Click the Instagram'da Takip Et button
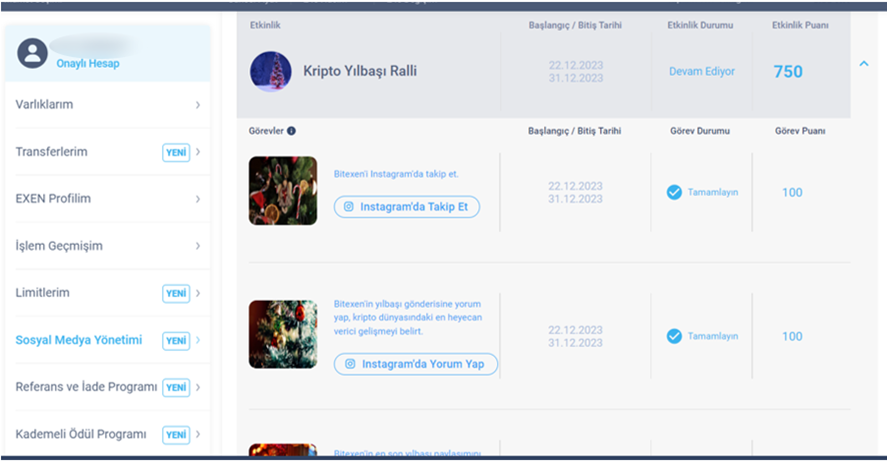Screen dimensions: 887x462 pyautogui.click(x=407, y=207)
